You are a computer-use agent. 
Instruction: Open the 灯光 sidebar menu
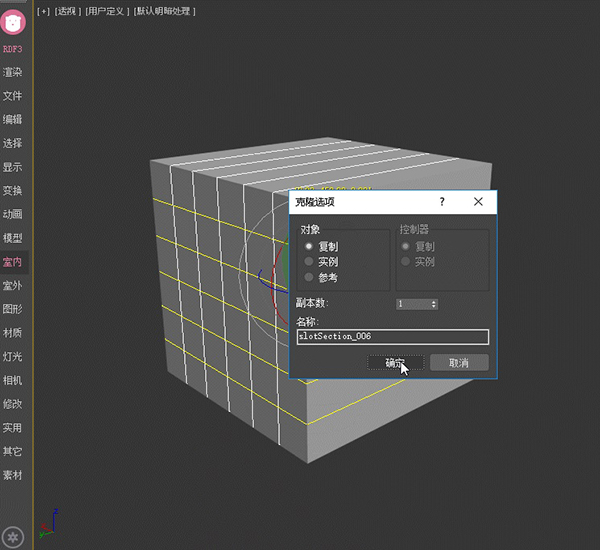click(x=13, y=356)
